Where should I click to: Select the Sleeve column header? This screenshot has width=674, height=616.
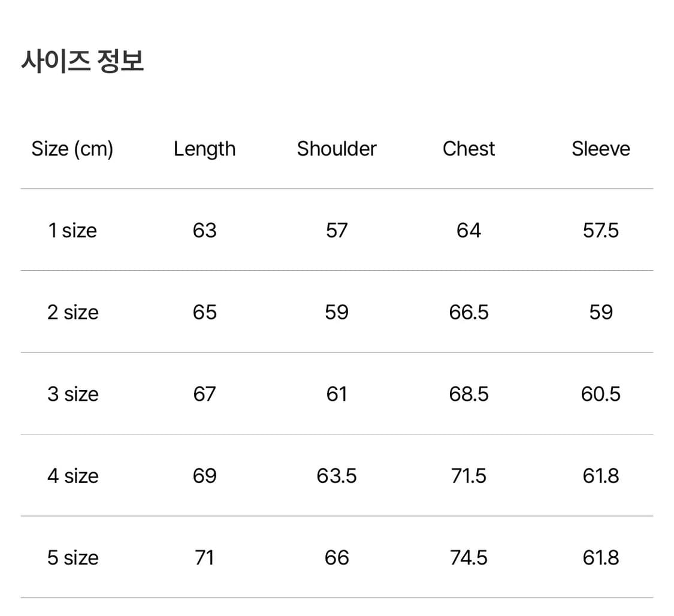point(600,149)
